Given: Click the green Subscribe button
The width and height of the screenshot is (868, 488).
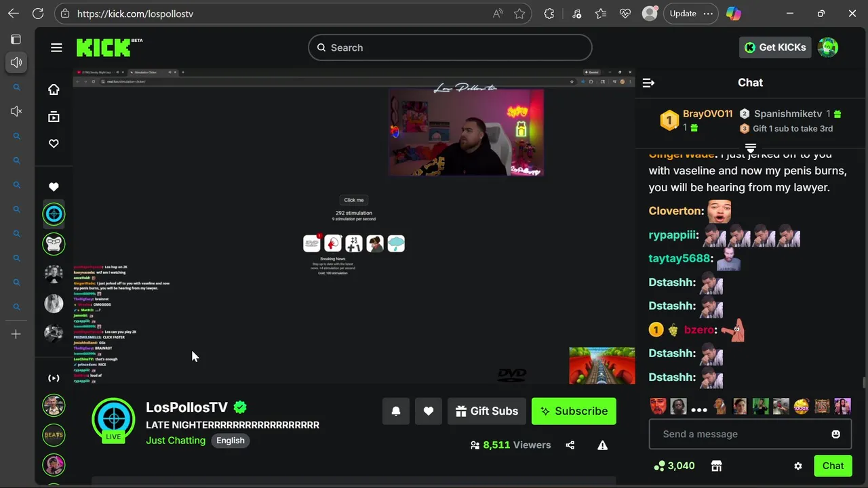Looking at the screenshot, I should click(574, 411).
